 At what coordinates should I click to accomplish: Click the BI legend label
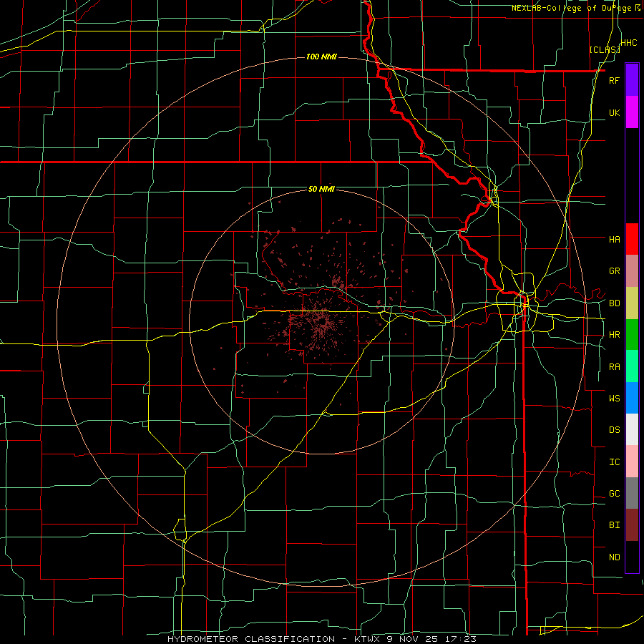614,525
